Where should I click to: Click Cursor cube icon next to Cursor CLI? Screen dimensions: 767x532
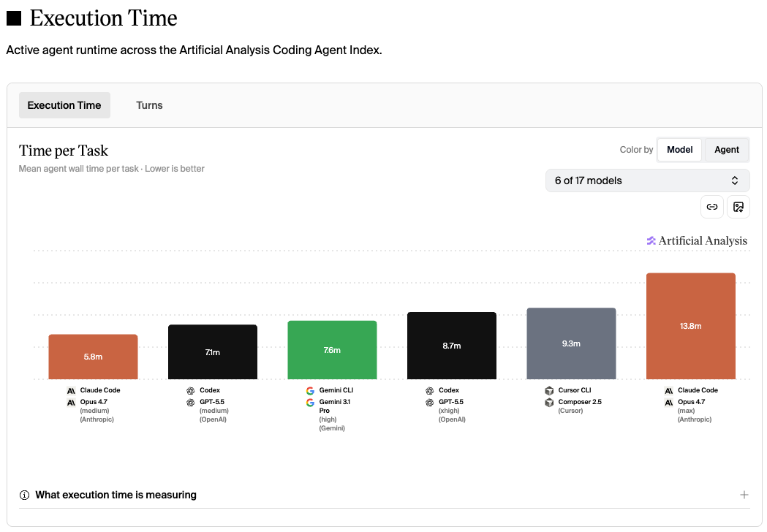(549, 391)
